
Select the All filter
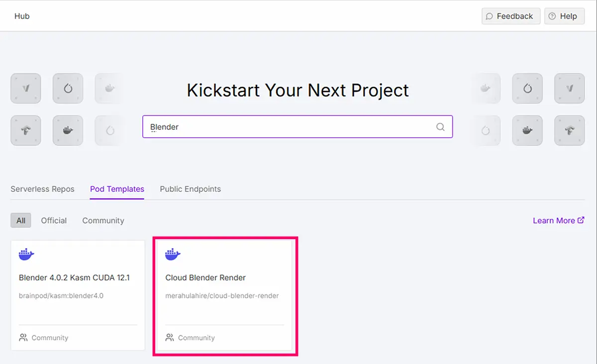(x=21, y=220)
